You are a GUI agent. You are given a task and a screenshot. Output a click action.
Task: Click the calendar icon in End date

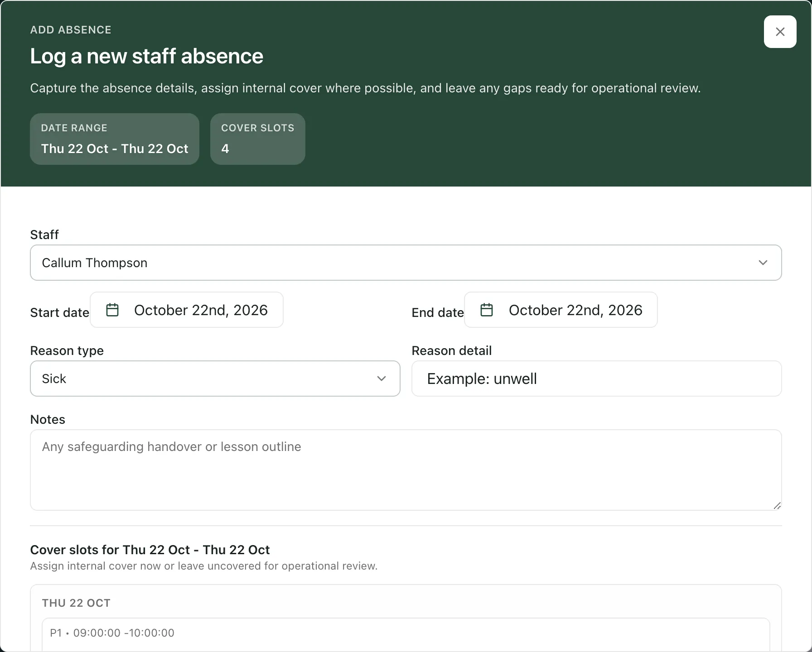pos(487,310)
